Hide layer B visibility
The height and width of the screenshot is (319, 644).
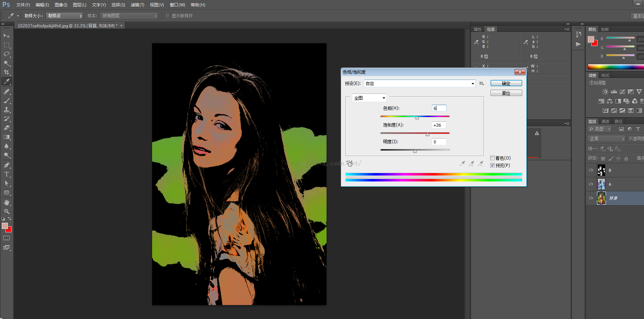click(x=591, y=170)
